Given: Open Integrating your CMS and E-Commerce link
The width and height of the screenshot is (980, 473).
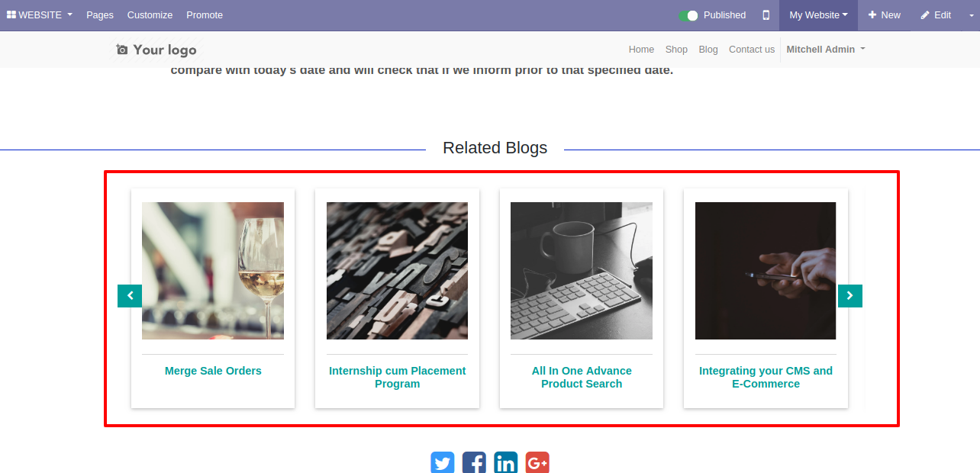Looking at the screenshot, I should 766,377.
